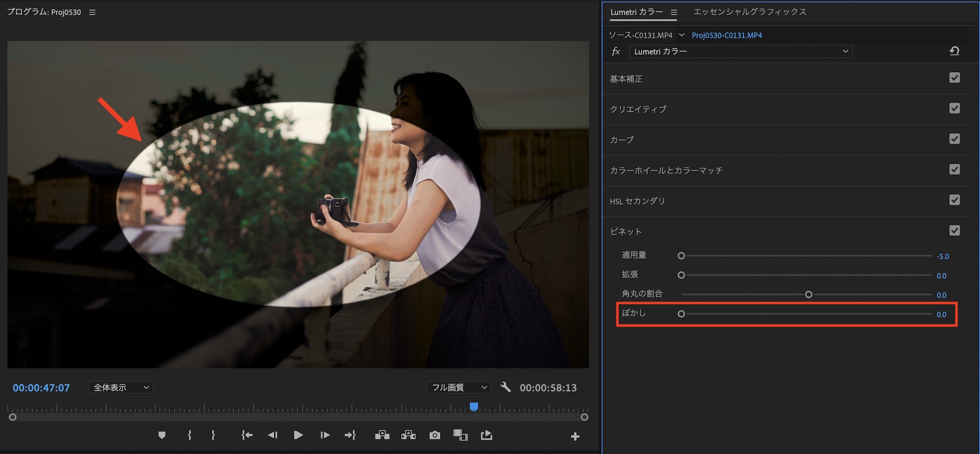The image size is (980, 454).
Task: Expand the HSL セカンダリ section
Action: [x=637, y=201]
